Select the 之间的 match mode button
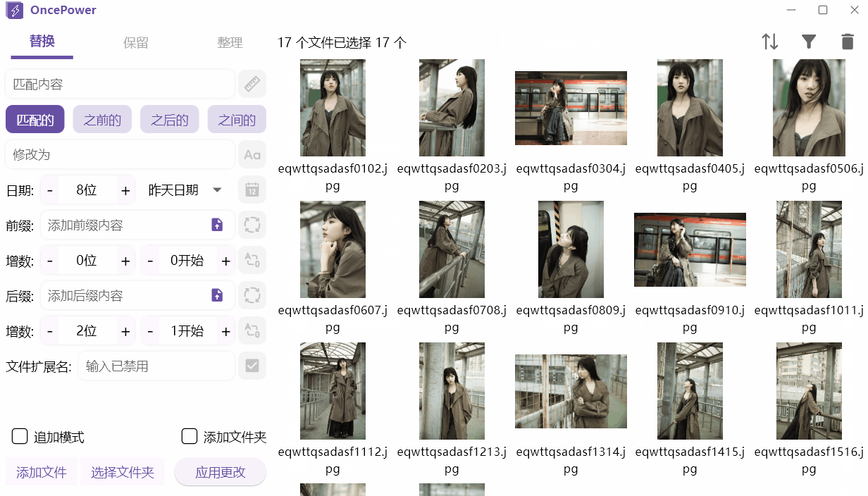 tap(237, 120)
